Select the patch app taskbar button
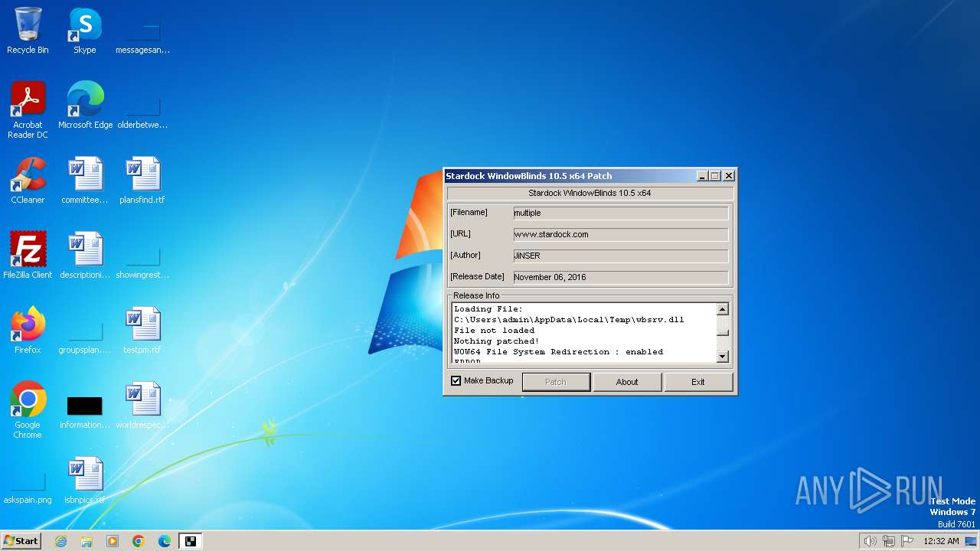The height and width of the screenshot is (551, 980). tap(191, 541)
